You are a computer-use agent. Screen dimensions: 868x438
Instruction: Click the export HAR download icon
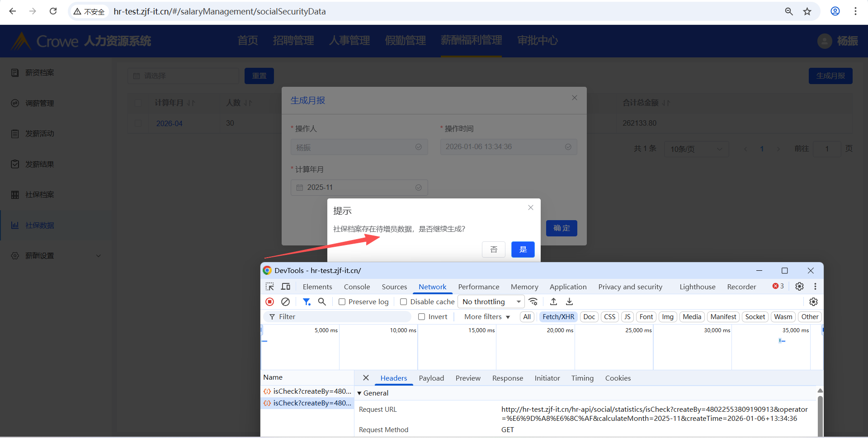coord(570,301)
